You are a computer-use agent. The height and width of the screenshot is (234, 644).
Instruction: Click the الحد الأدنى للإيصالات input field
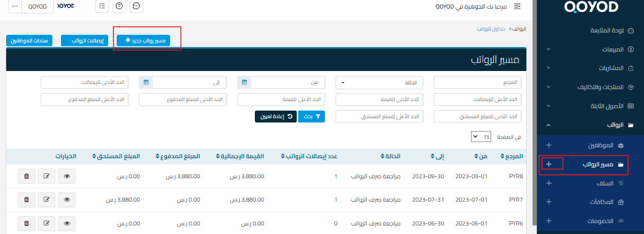tap(84, 82)
